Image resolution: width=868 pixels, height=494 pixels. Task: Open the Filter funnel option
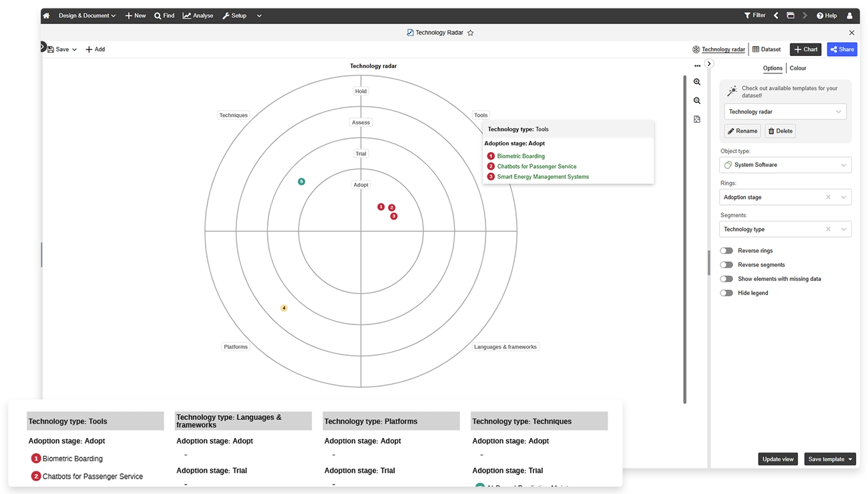pos(755,15)
